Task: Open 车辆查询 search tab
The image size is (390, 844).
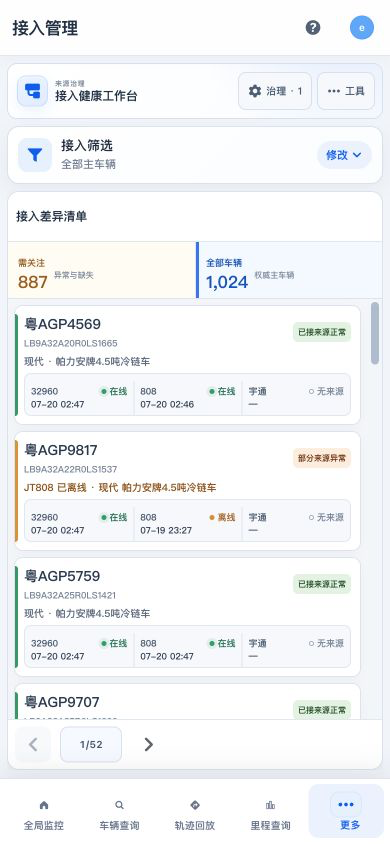Action: click(119, 815)
